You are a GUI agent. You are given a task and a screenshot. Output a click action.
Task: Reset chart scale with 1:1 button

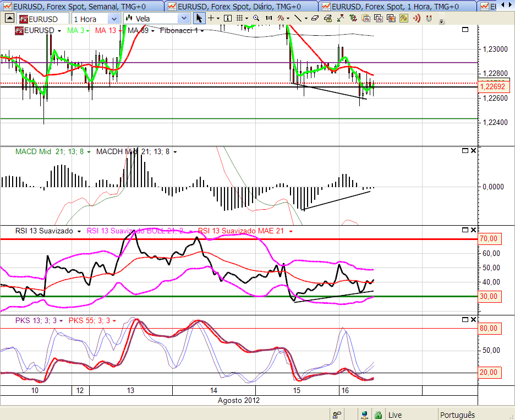(269, 18)
